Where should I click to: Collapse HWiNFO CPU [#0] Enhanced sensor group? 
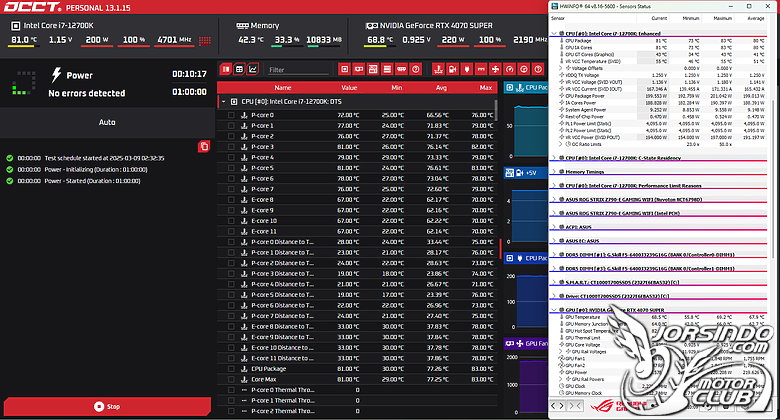click(x=554, y=33)
